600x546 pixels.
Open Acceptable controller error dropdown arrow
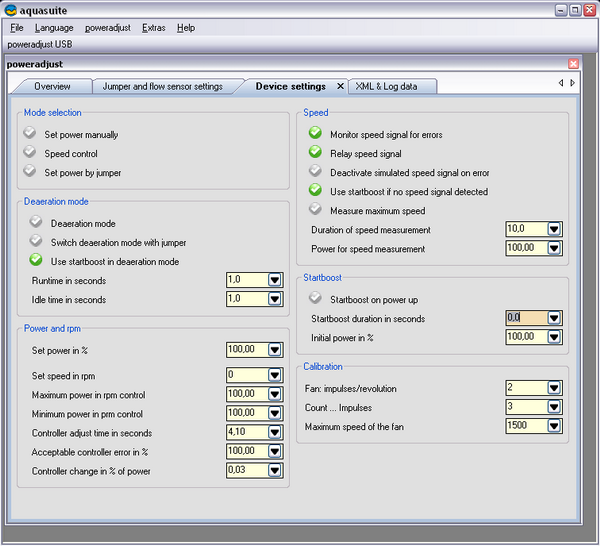274,451
